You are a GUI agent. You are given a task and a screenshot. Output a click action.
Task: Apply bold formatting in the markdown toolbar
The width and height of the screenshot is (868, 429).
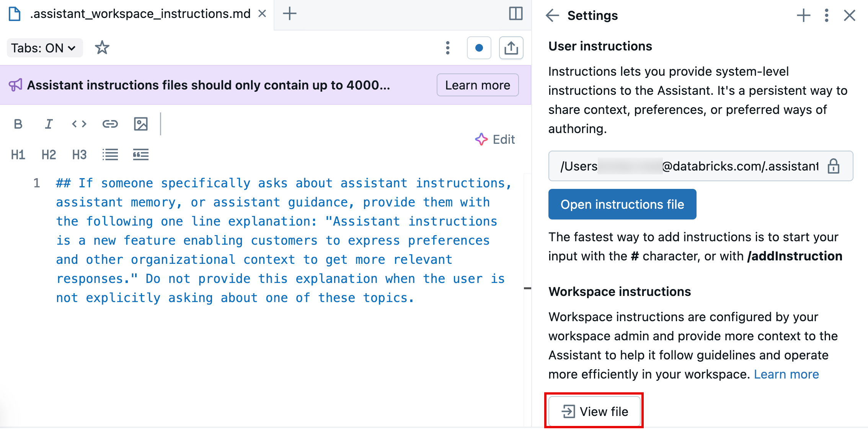[18, 123]
